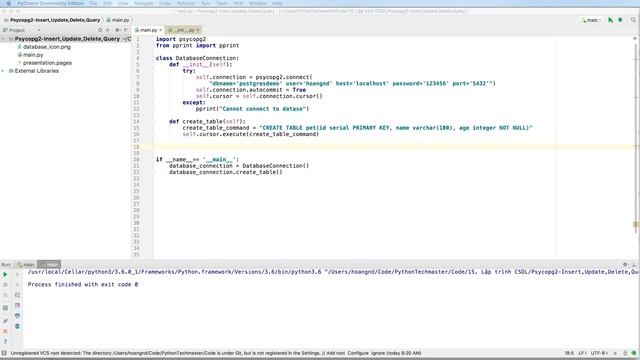This screenshot has width=640, height=360.
Task: Click main.py breadcrumb in navigation bar
Action: click(118, 20)
